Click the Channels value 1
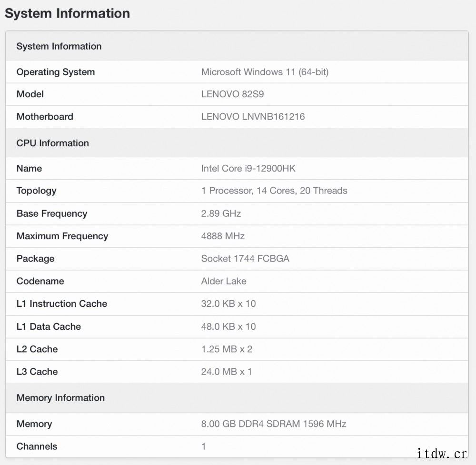 [x=203, y=446]
